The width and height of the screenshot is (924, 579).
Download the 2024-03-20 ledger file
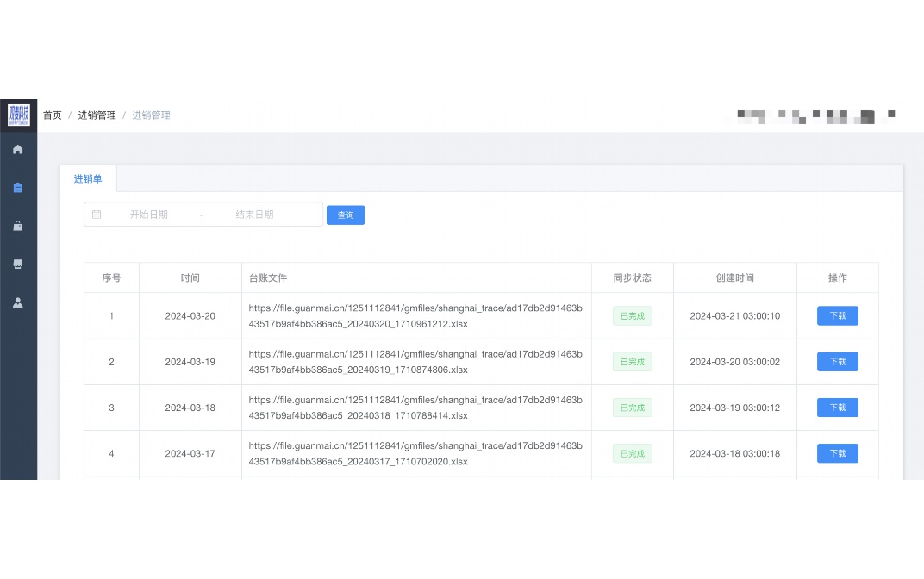tap(837, 316)
